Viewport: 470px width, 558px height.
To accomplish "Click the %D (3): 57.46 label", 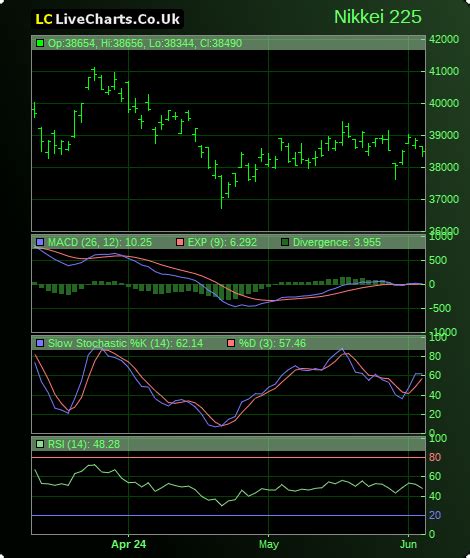I will pyautogui.click(x=272, y=343).
